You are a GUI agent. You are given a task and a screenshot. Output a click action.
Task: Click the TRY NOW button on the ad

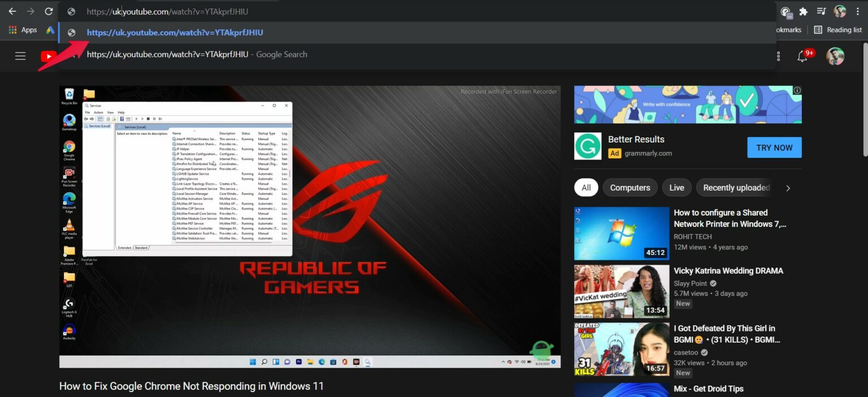point(774,147)
